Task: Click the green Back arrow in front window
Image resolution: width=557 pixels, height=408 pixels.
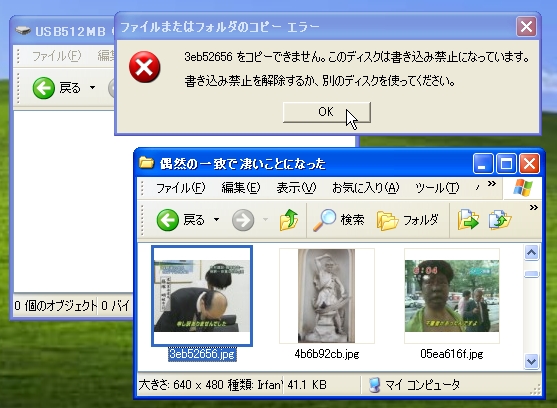Action: click(x=168, y=220)
